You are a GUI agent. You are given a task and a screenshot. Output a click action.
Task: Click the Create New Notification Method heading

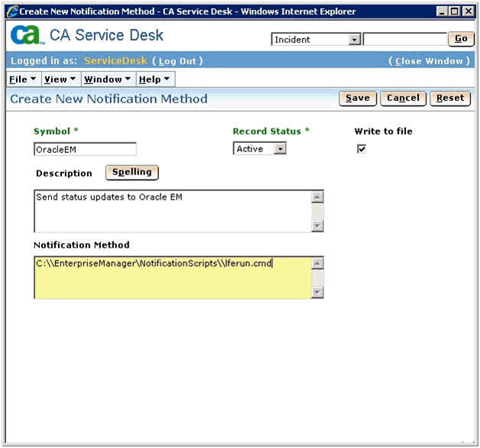[x=109, y=99]
